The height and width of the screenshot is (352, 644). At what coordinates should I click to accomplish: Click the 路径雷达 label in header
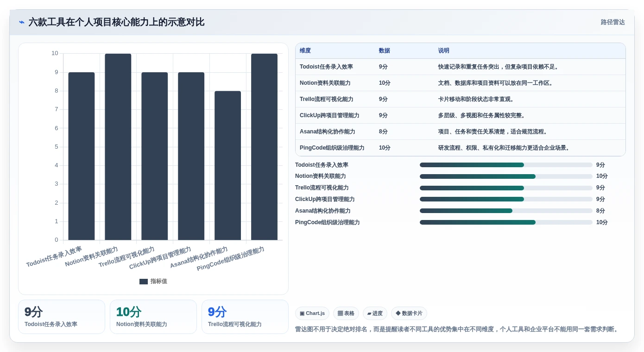pyautogui.click(x=612, y=22)
